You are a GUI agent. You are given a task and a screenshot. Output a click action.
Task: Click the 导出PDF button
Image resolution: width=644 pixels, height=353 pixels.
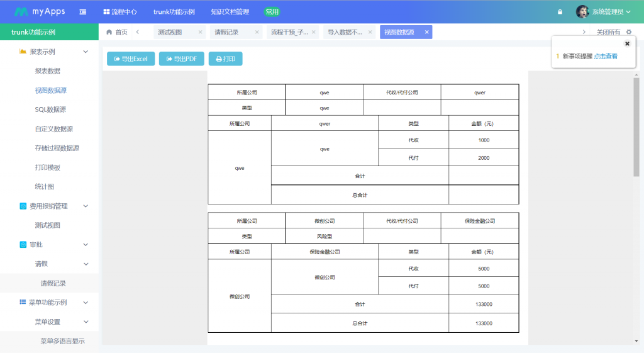[x=182, y=59]
